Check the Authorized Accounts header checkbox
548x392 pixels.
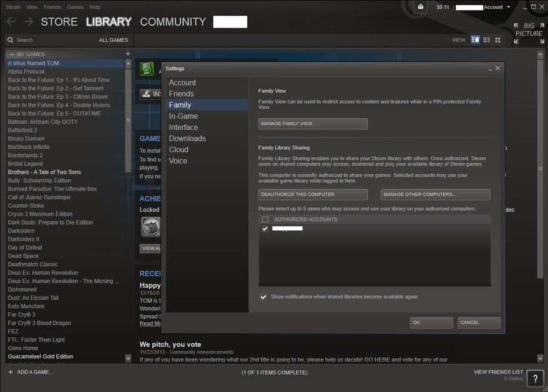tap(265, 219)
